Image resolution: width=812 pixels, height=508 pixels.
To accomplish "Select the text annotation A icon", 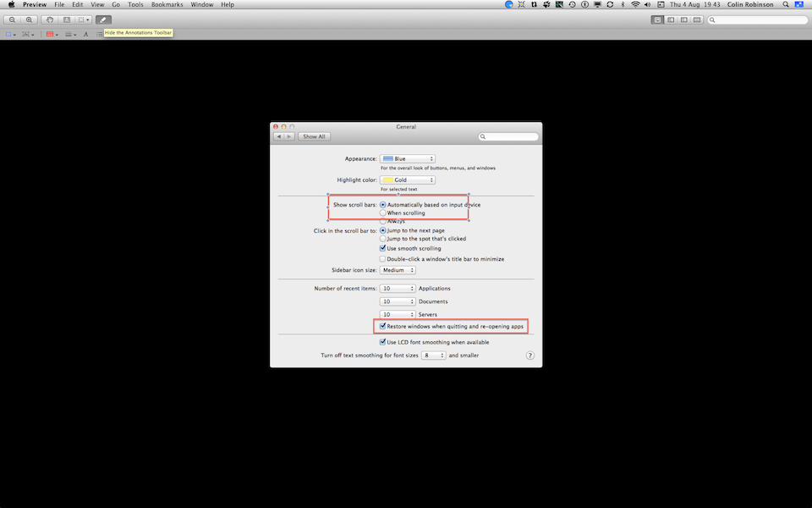I will 85,34.
